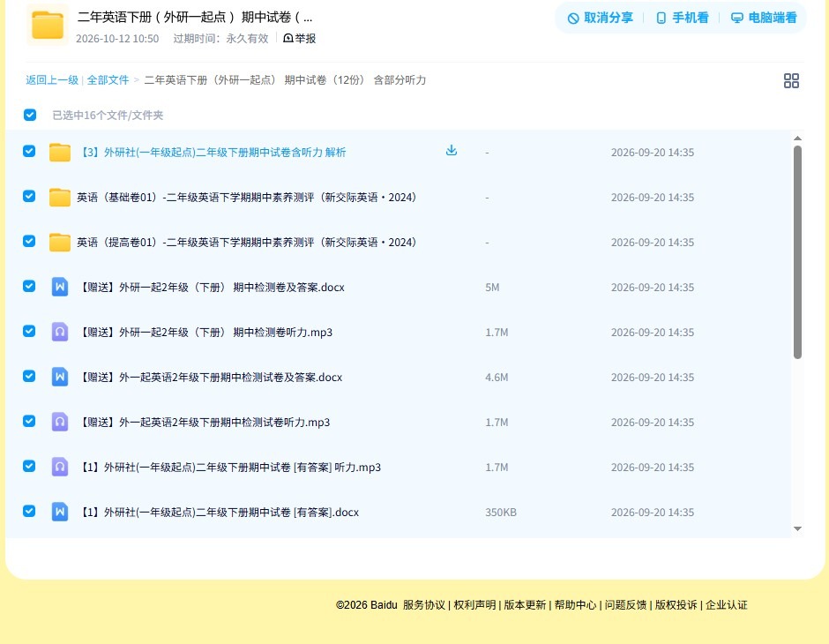Click the share title 二年英语下册（外研一起点）期中试卷
The height and width of the screenshot is (644, 829).
point(195,18)
